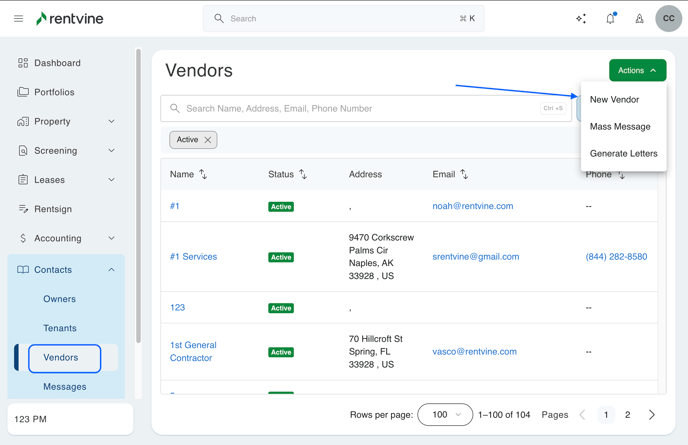This screenshot has height=445, width=688.
Task: Select New Vendor from Actions menu
Action: pyautogui.click(x=614, y=100)
